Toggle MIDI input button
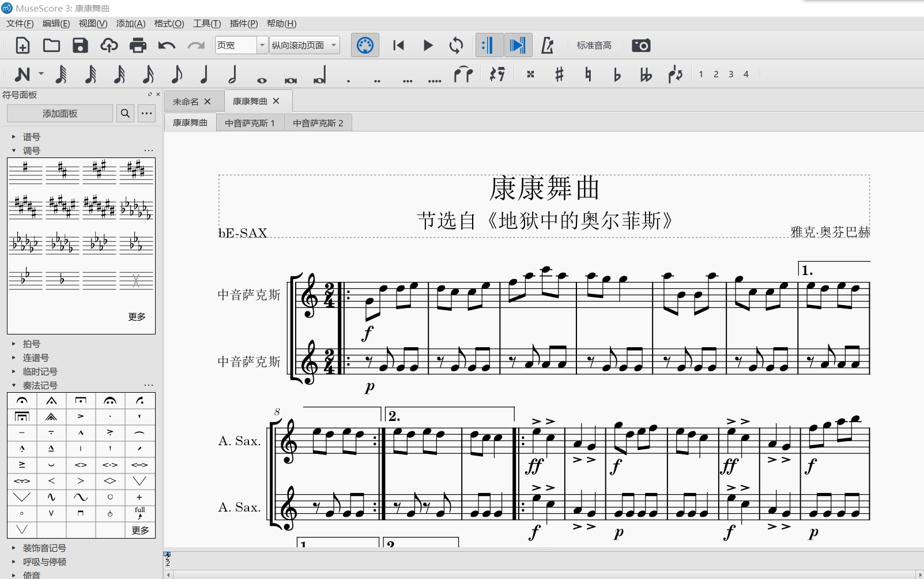Image resolution: width=924 pixels, height=579 pixels. (365, 45)
